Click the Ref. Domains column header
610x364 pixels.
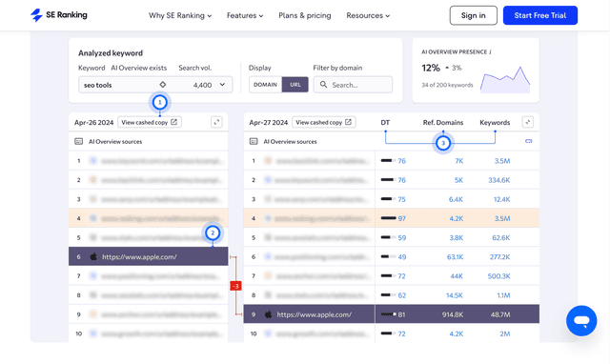pos(443,123)
